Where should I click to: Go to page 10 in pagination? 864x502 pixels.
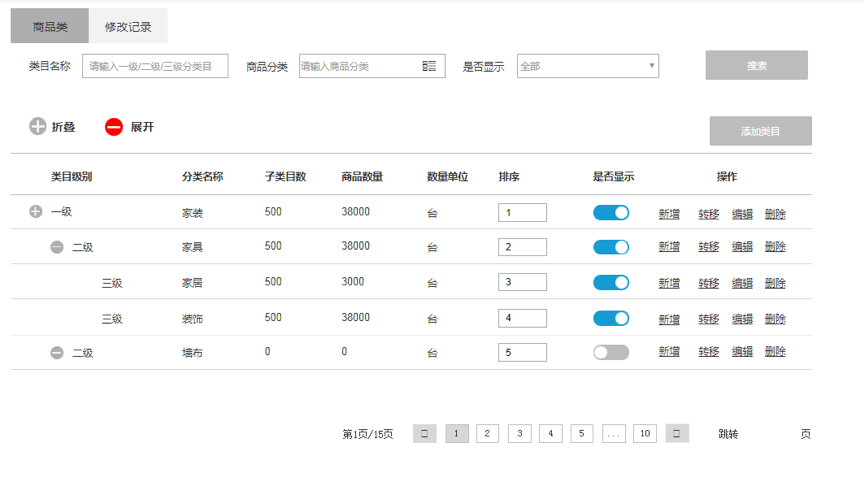tap(645, 434)
